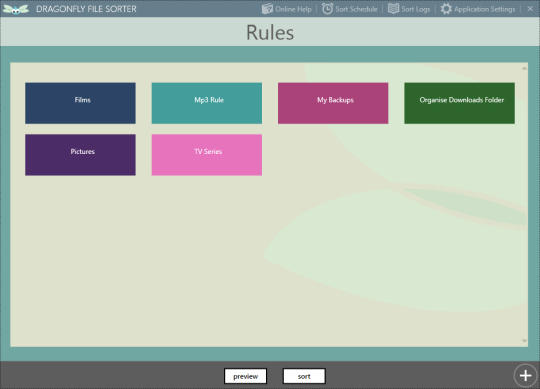Click the Sort Schedule clock icon
Image resolution: width=540 pixels, height=389 pixels.
(x=327, y=9)
